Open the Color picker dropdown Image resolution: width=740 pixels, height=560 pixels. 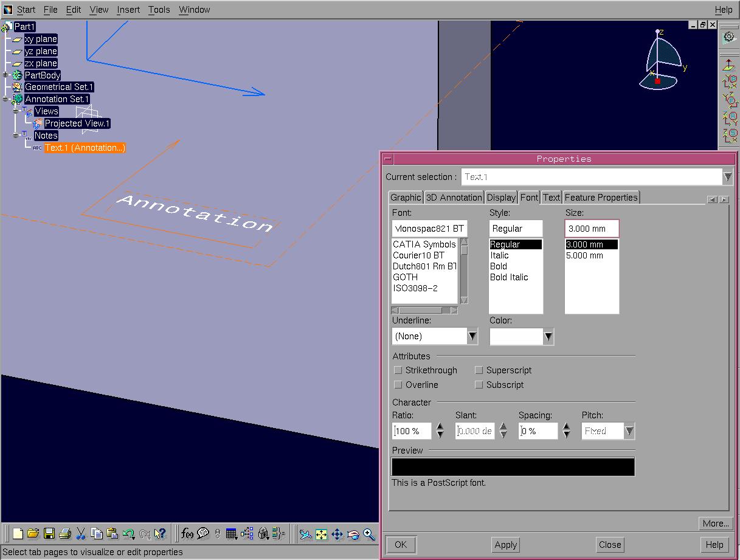[x=548, y=336]
